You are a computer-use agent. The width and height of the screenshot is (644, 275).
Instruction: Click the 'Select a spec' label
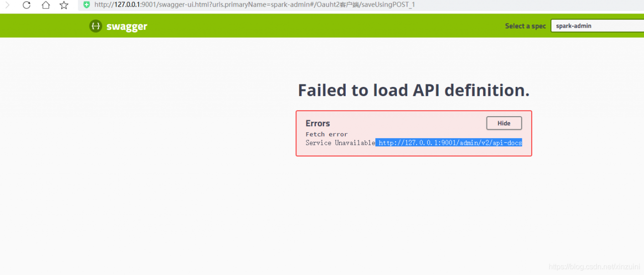pos(525,26)
